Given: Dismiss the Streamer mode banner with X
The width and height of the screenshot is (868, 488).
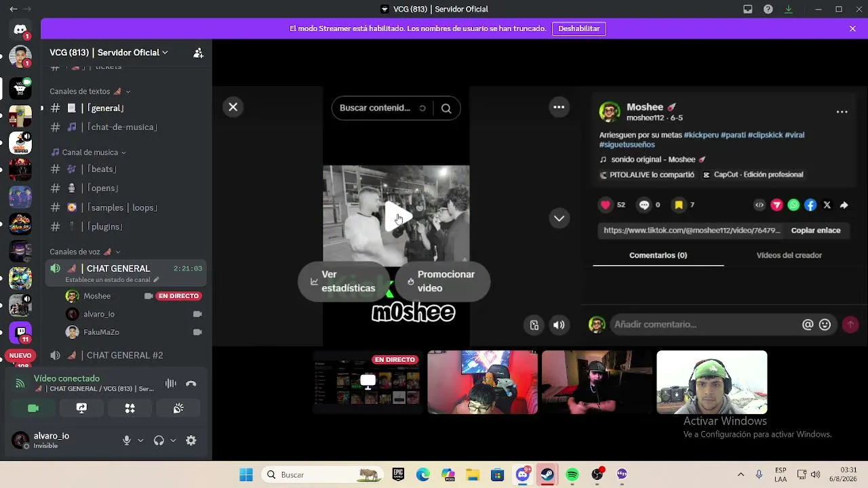Looking at the screenshot, I should pos(852,28).
